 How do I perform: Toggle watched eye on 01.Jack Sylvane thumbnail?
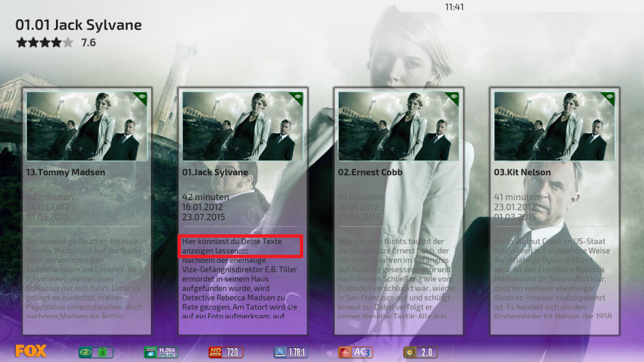(298, 96)
